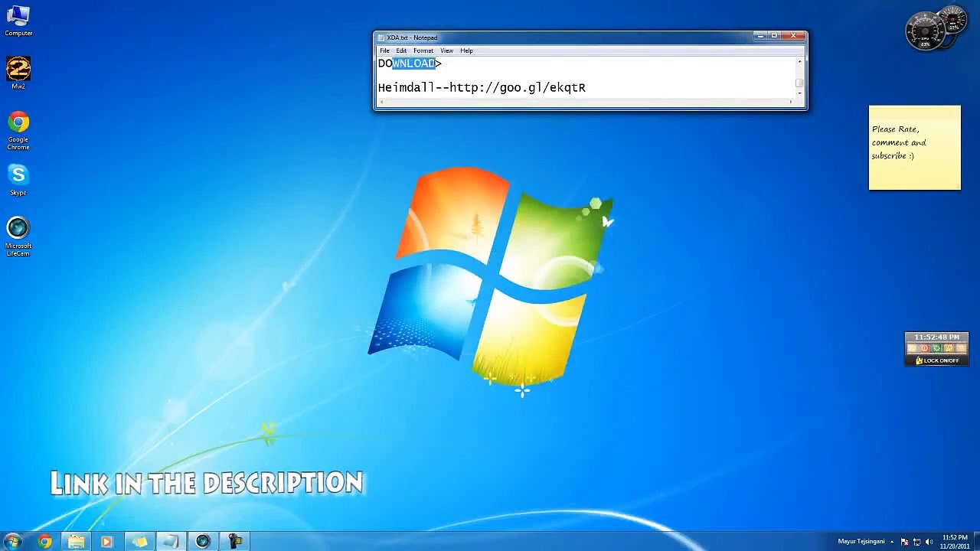The height and width of the screenshot is (551, 980).
Task: Click the small memory dial on CPU gadget
Action: click(953, 21)
